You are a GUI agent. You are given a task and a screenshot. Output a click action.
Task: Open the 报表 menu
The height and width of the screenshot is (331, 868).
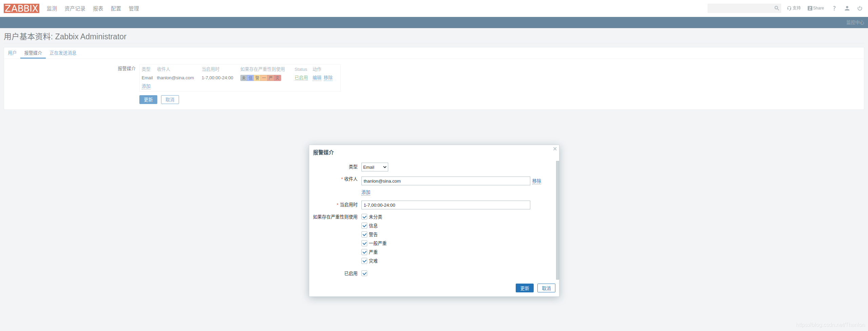tap(98, 8)
